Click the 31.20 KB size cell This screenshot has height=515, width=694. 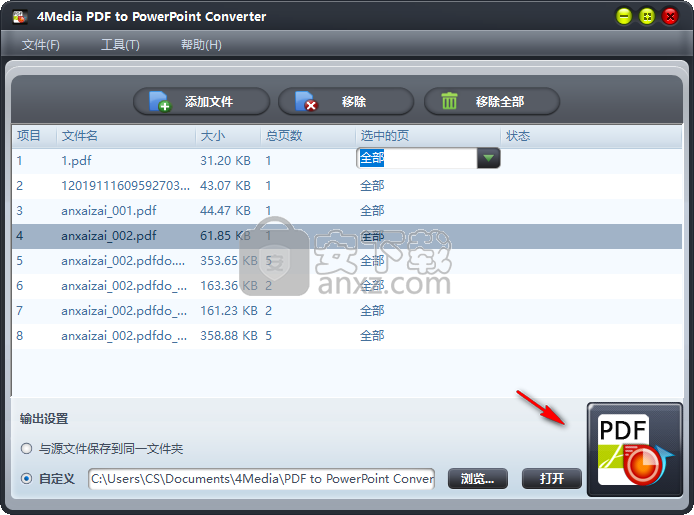coord(225,161)
